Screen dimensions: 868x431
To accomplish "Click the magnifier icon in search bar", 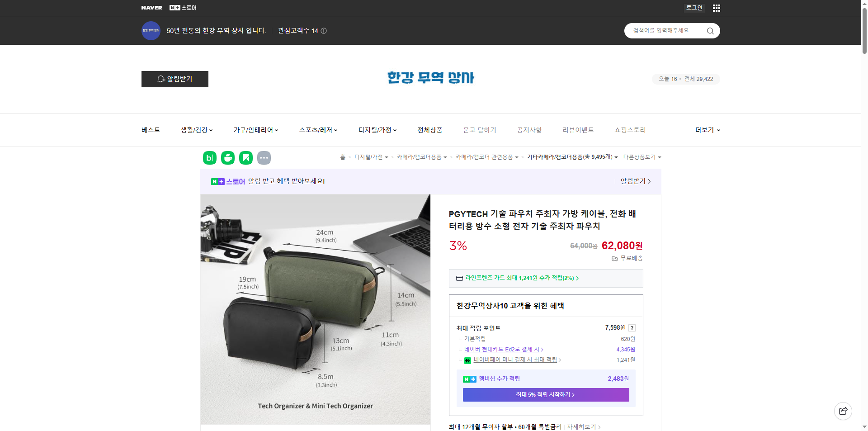I will click(710, 30).
